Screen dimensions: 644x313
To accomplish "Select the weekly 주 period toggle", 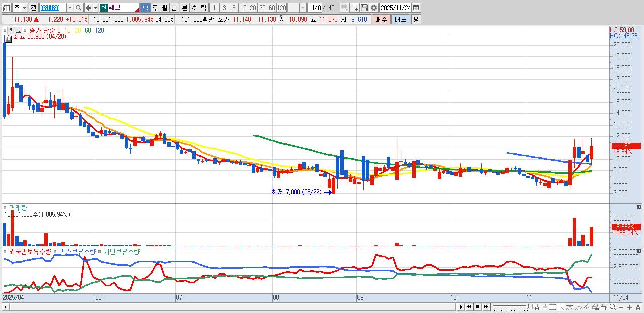I will pyautogui.click(x=155, y=8).
